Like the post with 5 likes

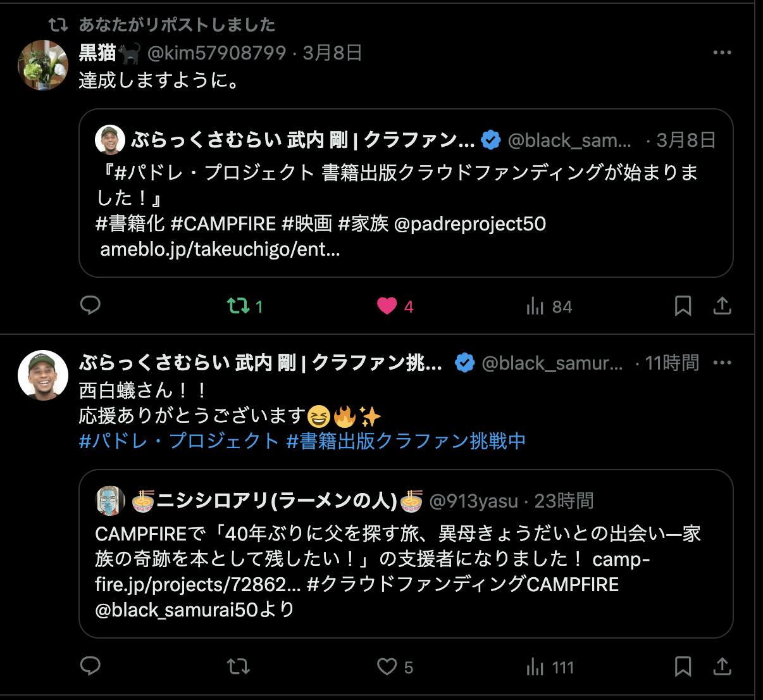(387, 666)
